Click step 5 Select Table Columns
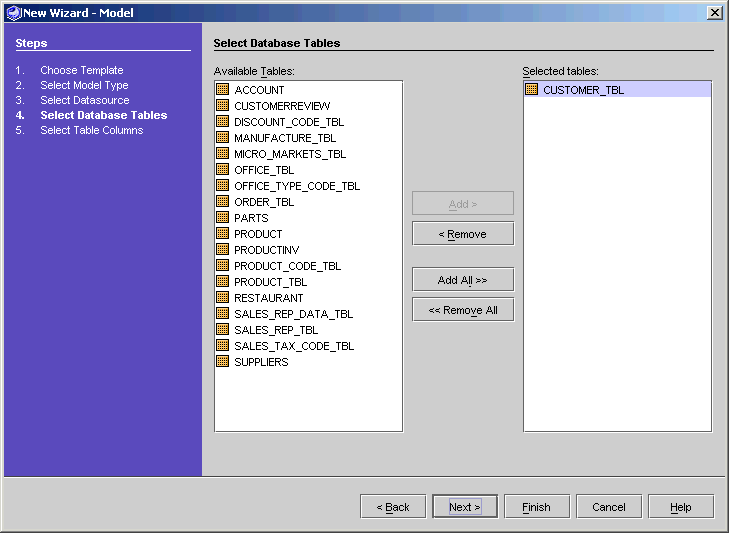This screenshot has width=729, height=533. (92, 130)
